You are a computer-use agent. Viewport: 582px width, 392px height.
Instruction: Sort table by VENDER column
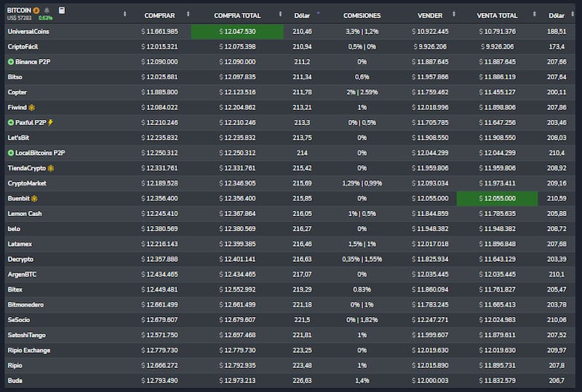click(430, 15)
